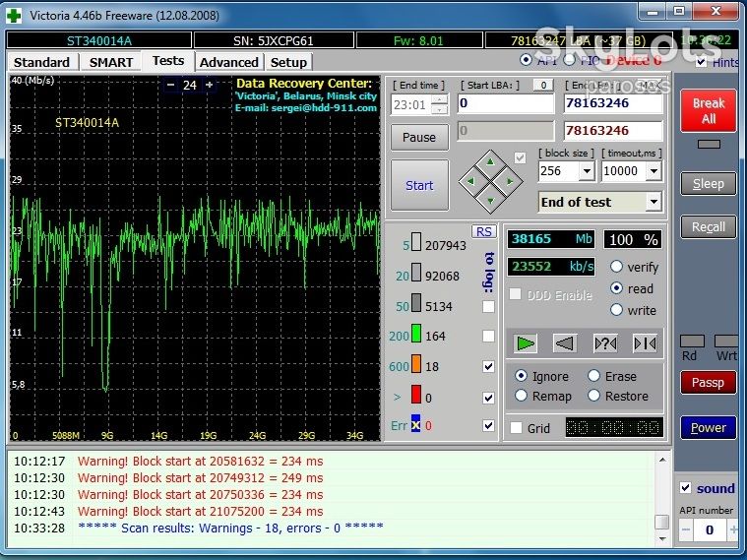747x560 pixels.
Task: Click the Start LBA input field
Action: click(506, 103)
